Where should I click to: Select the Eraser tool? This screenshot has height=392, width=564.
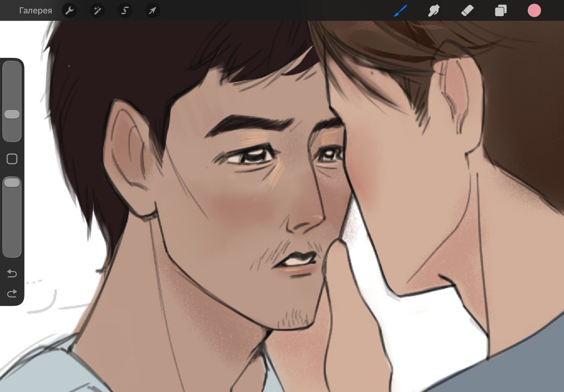pyautogui.click(x=467, y=10)
